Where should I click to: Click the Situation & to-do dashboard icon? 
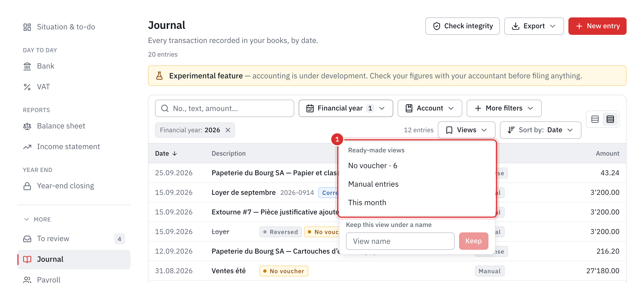pos(27,27)
